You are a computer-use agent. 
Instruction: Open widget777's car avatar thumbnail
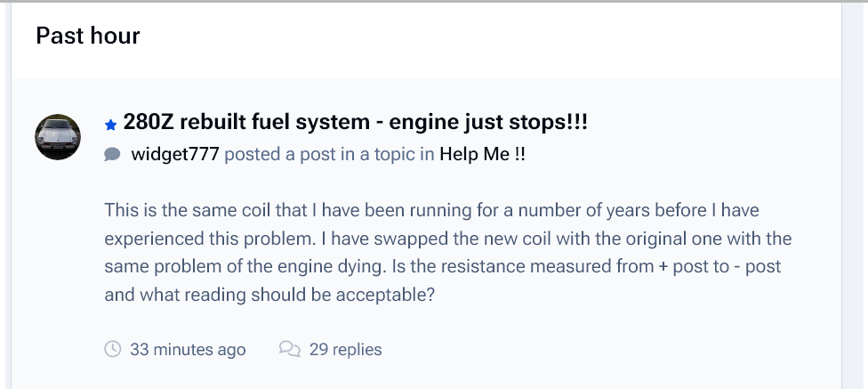58,137
